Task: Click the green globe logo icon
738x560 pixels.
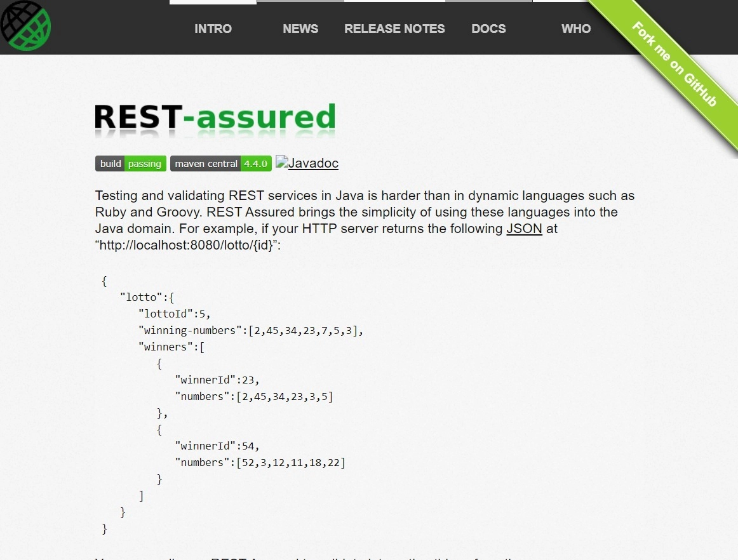Action: (x=25, y=26)
